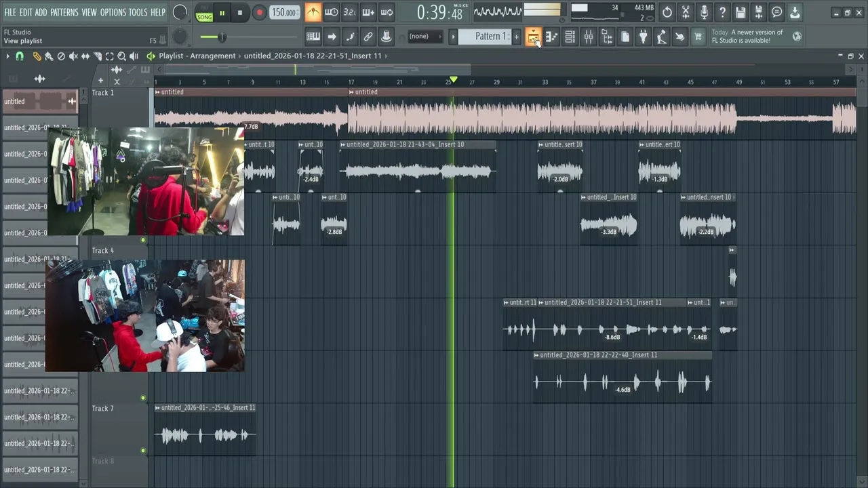Image resolution: width=868 pixels, height=488 pixels.
Task: Open the plugin picker plug icon
Action: tap(643, 37)
